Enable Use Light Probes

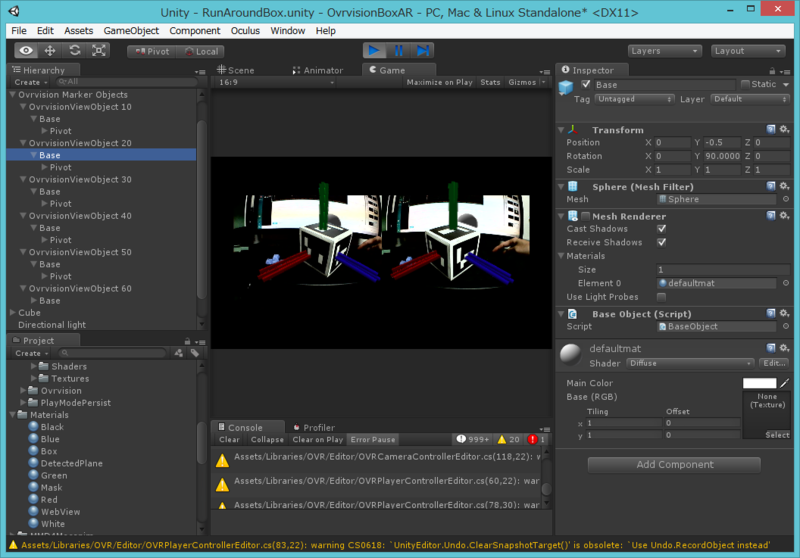point(662,297)
